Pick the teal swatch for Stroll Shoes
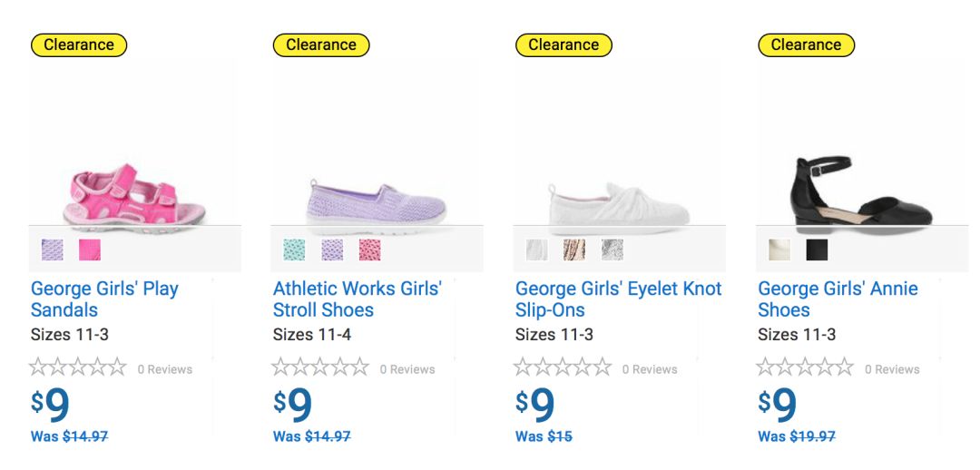The width and height of the screenshot is (980, 470). click(x=294, y=250)
